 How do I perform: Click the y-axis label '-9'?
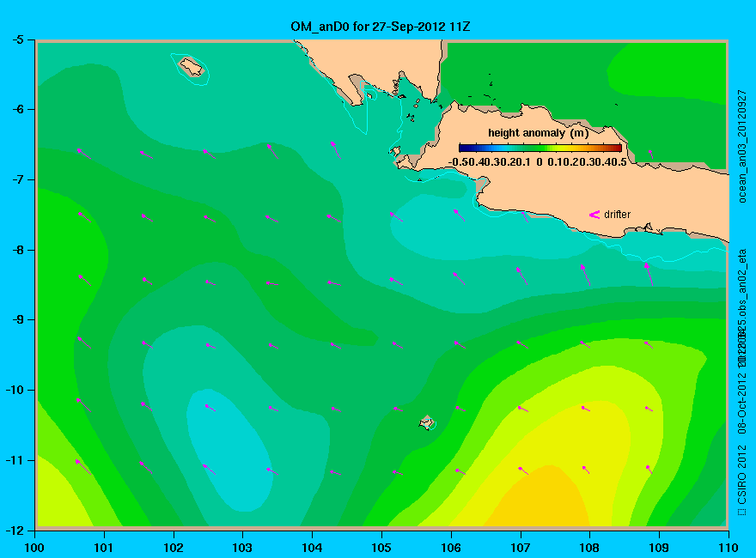17,320
